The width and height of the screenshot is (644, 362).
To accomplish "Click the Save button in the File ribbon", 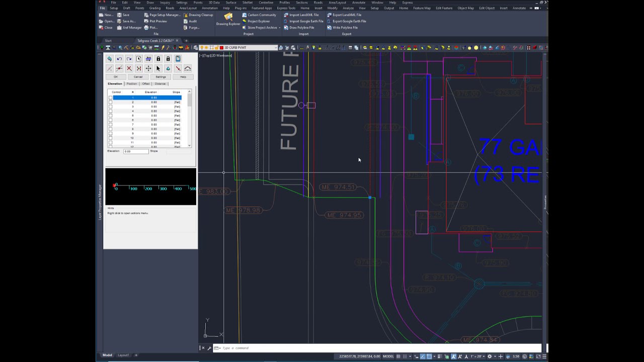I will pyautogui.click(x=123, y=15).
